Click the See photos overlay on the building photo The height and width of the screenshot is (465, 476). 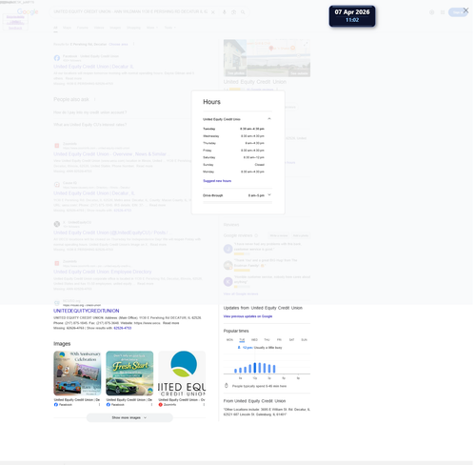(236, 73)
